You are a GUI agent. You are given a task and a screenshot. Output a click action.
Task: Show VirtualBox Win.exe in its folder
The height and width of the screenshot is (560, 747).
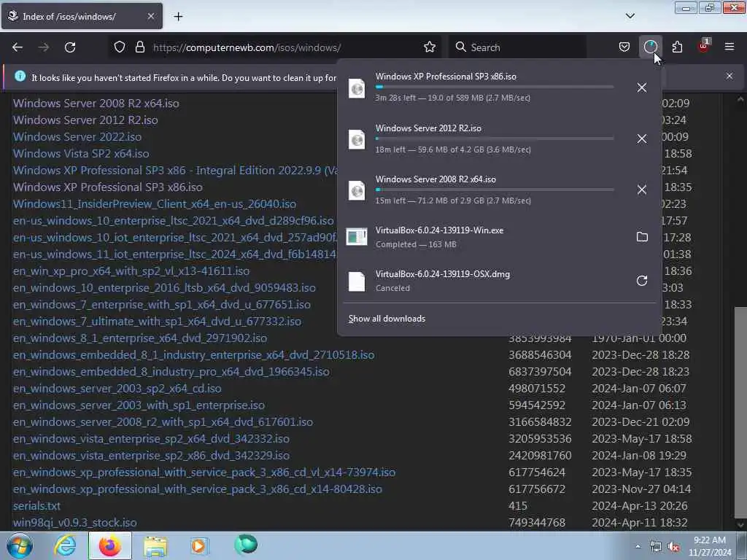tap(642, 237)
